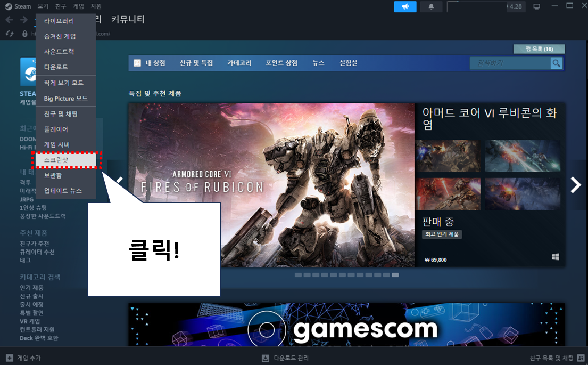The width and height of the screenshot is (588, 365).
Task: Open 친구 및 채팅 menu entry
Action: [x=66, y=114]
